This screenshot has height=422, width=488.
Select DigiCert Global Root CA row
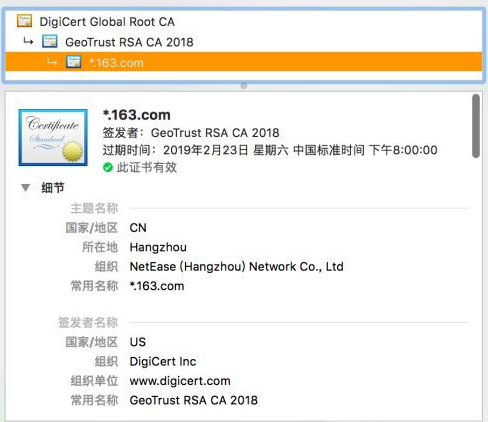click(244, 21)
